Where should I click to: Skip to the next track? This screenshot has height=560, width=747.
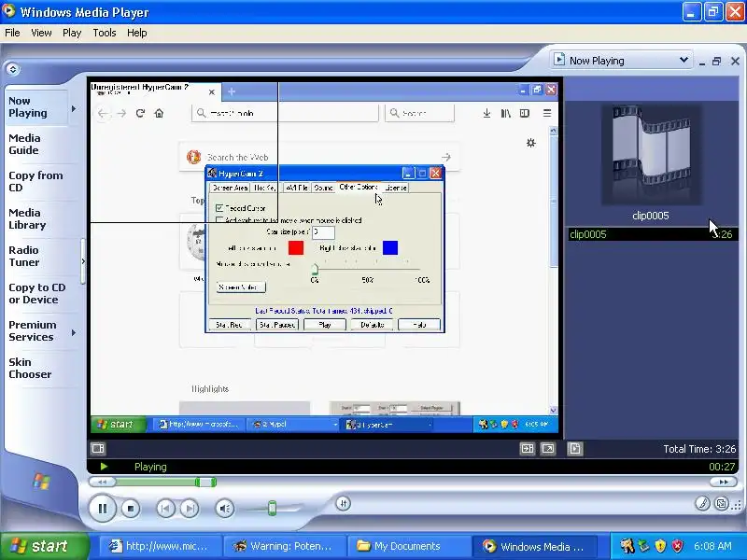190,509
